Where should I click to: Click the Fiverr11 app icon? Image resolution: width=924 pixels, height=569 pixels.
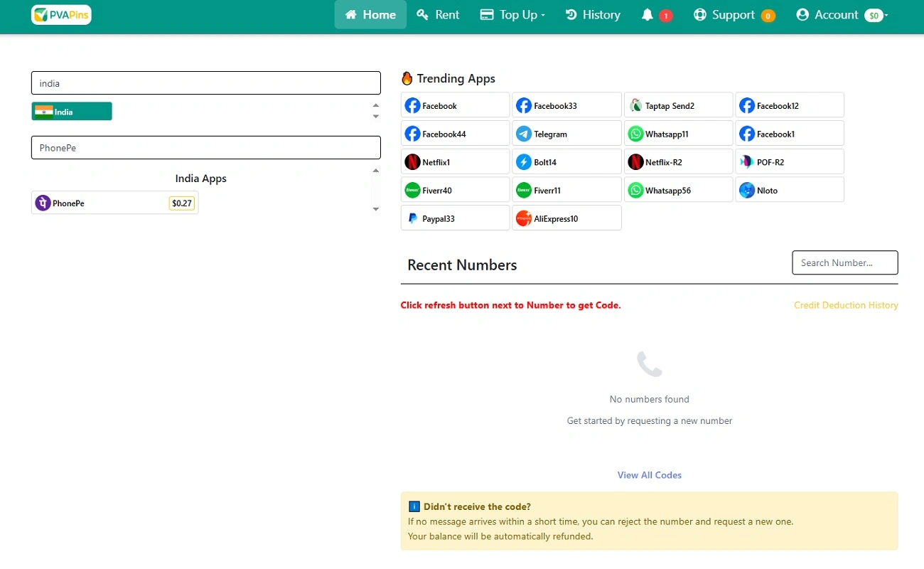coord(524,191)
